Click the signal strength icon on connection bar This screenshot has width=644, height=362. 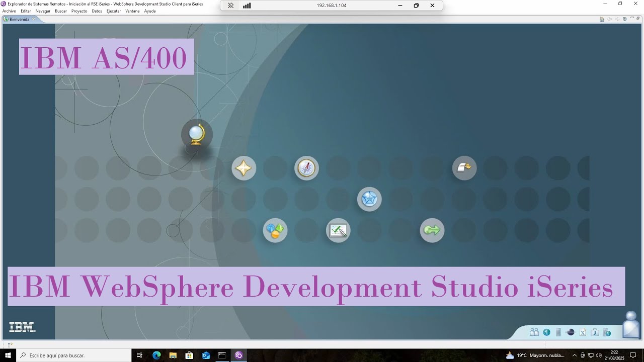tap(247, 6)
